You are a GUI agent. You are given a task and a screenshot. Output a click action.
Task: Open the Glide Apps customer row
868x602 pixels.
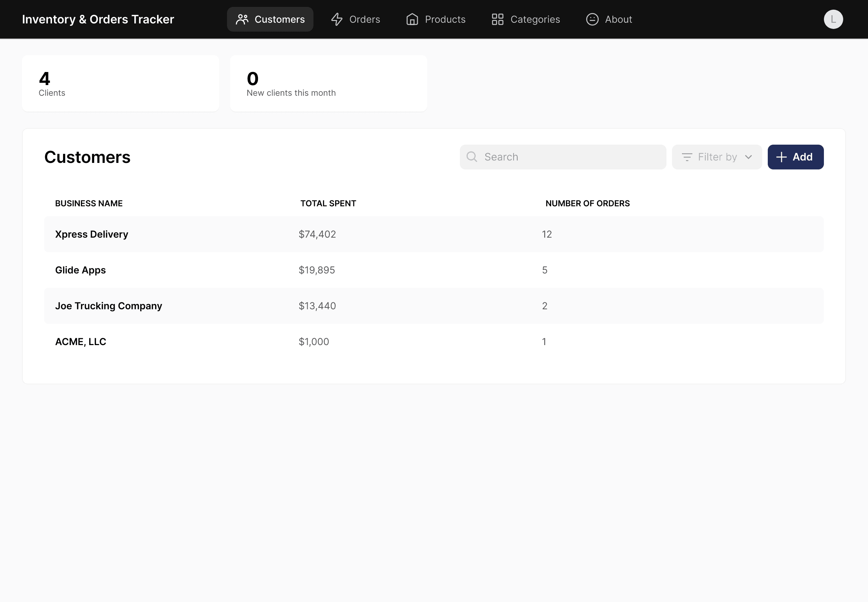(434, 270)
